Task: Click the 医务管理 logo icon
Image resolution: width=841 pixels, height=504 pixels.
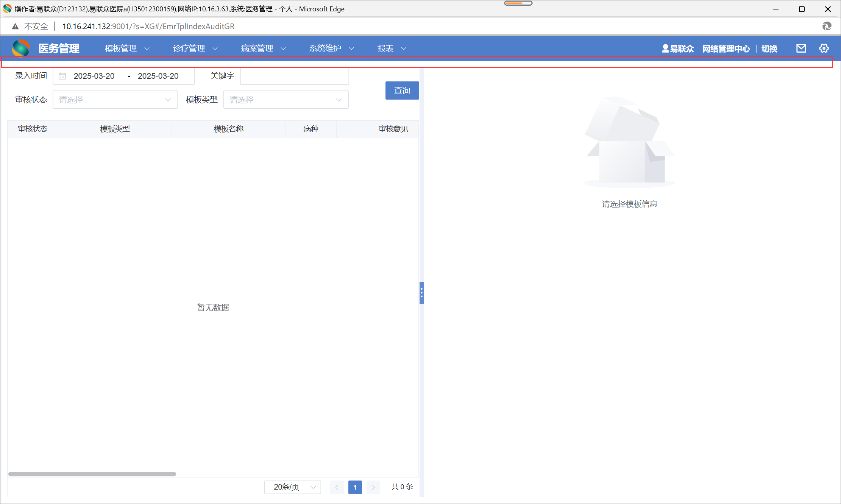Action: 21,48
